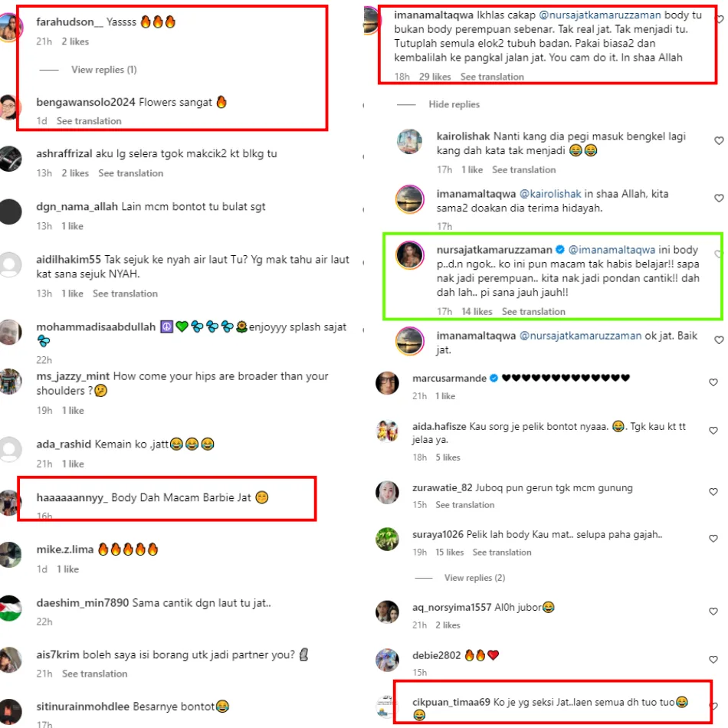
Task: Tap the heart icon beside debie2802's comment
Action: click(x=713, y=659)
